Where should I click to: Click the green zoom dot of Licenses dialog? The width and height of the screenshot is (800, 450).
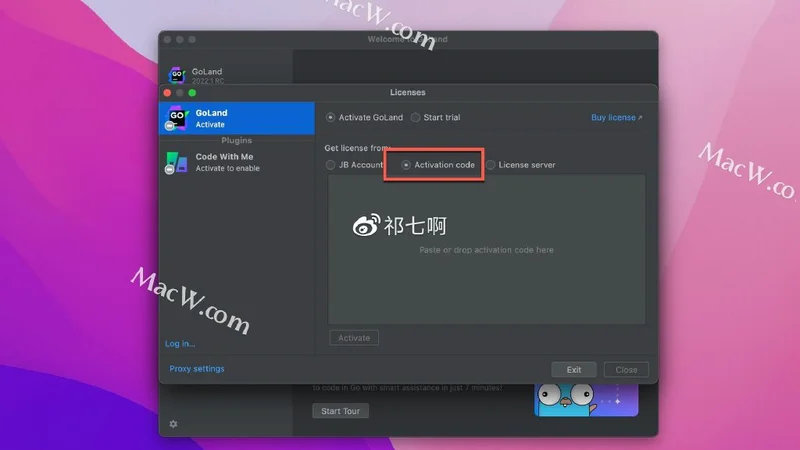point(192,93)
